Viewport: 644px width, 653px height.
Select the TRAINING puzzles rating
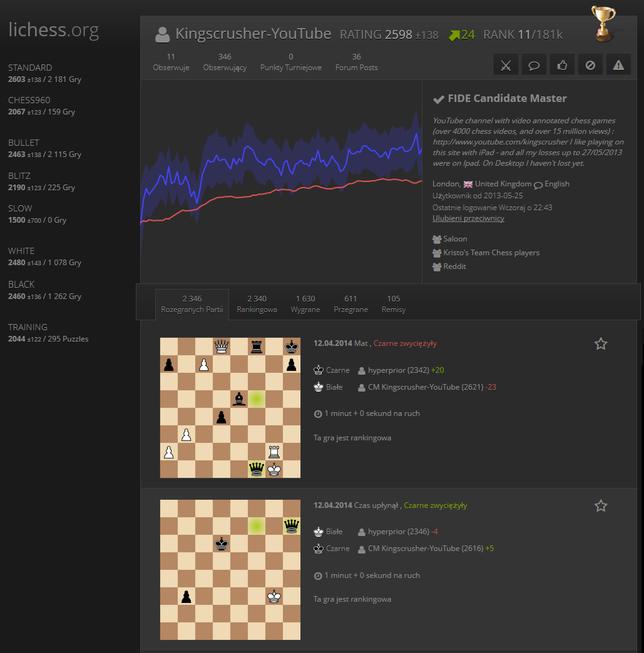pyautogui.click(x=48, y=333)
